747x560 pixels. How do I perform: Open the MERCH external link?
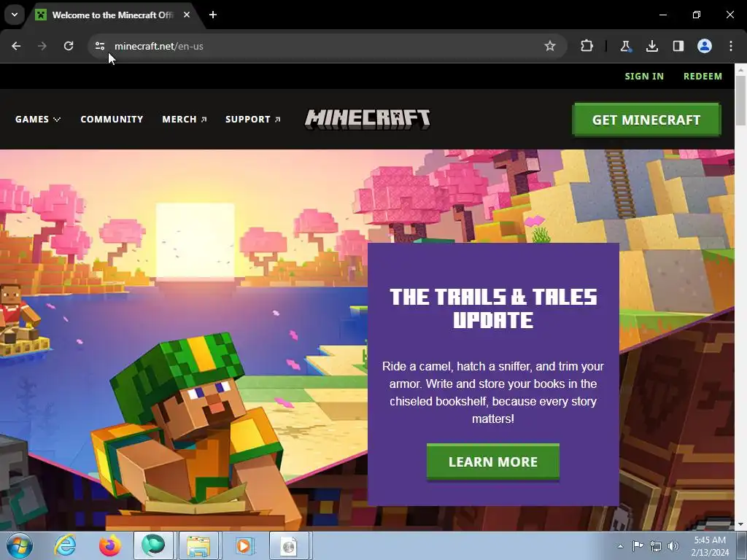[185, 119]
